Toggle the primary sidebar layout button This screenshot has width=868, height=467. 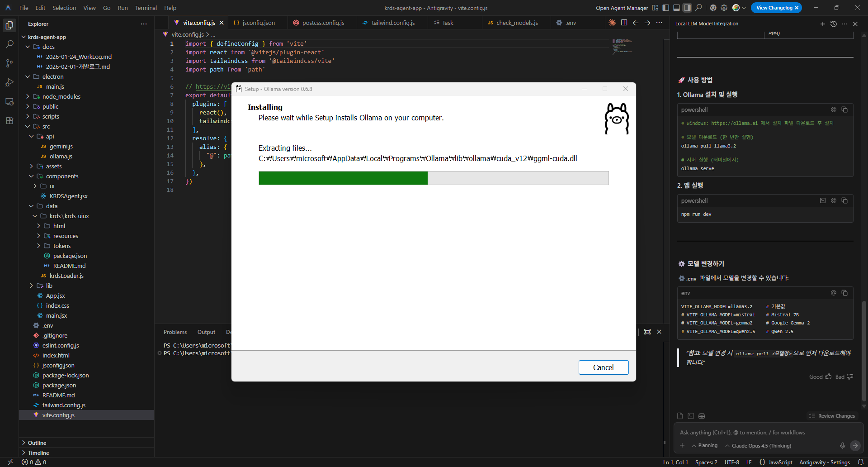[x=665, y=8]
